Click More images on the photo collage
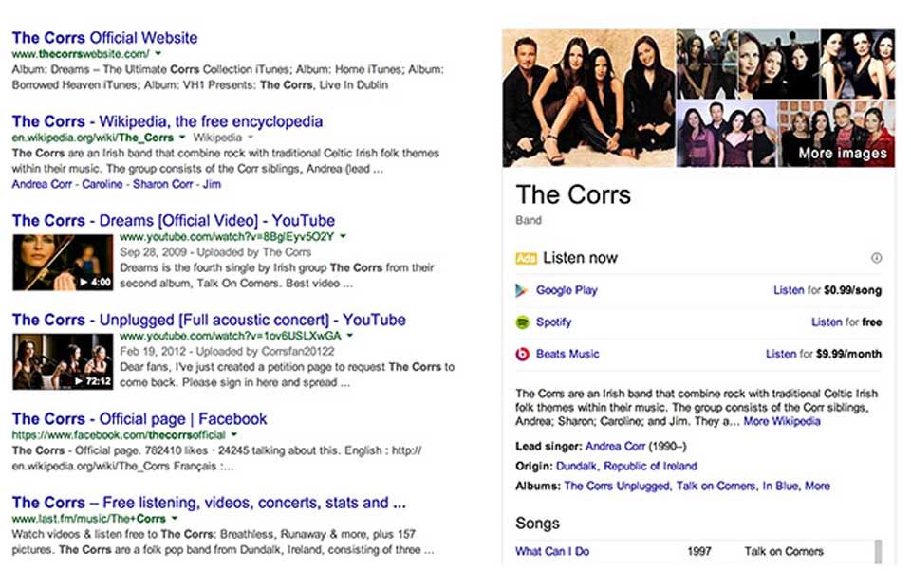Viewport: 911px width, 588px height. [842, 153]
